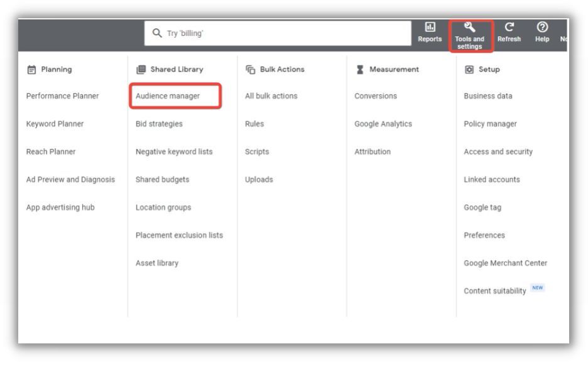Click the Planning section heading

pos(57,69)
